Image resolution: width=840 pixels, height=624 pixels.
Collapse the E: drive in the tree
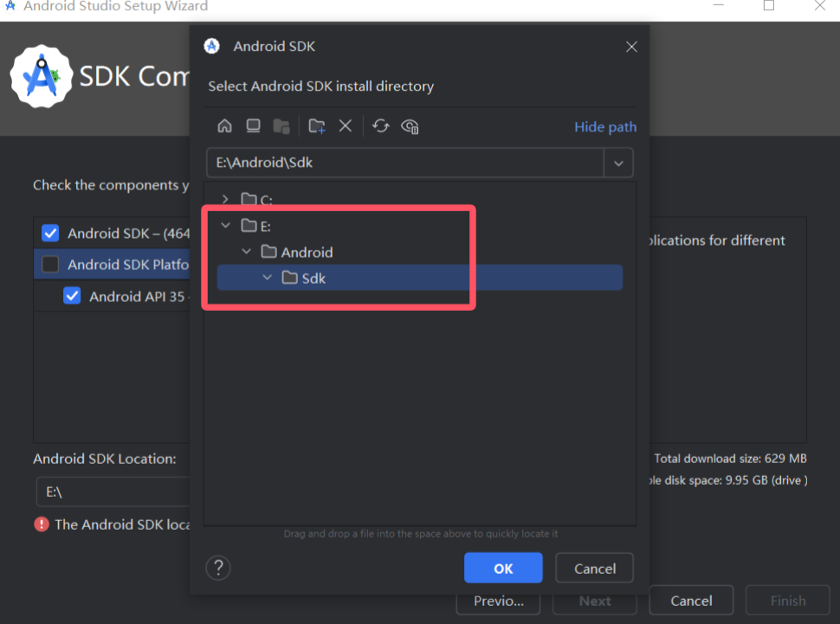[225, 225]
